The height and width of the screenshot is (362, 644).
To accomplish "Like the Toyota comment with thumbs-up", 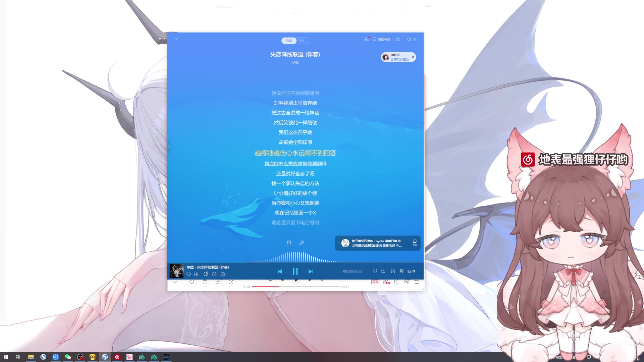I will click(x=415, y=241).
